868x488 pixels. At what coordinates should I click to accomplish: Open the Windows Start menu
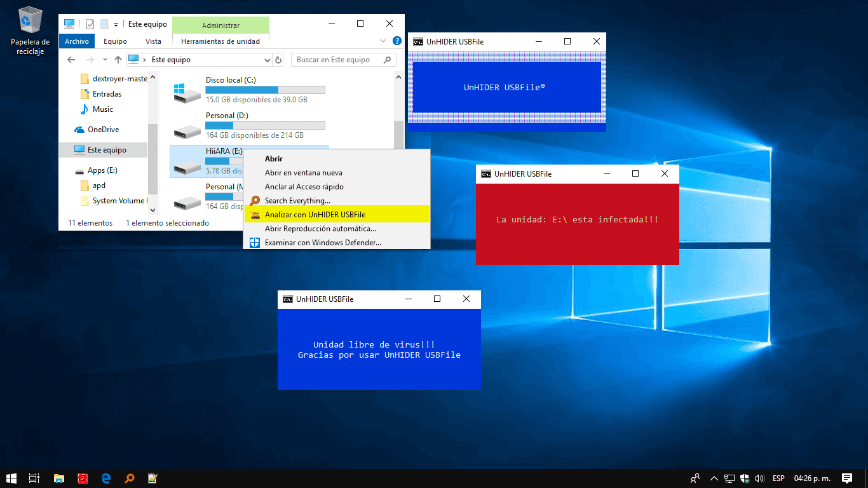pos(11,478)
